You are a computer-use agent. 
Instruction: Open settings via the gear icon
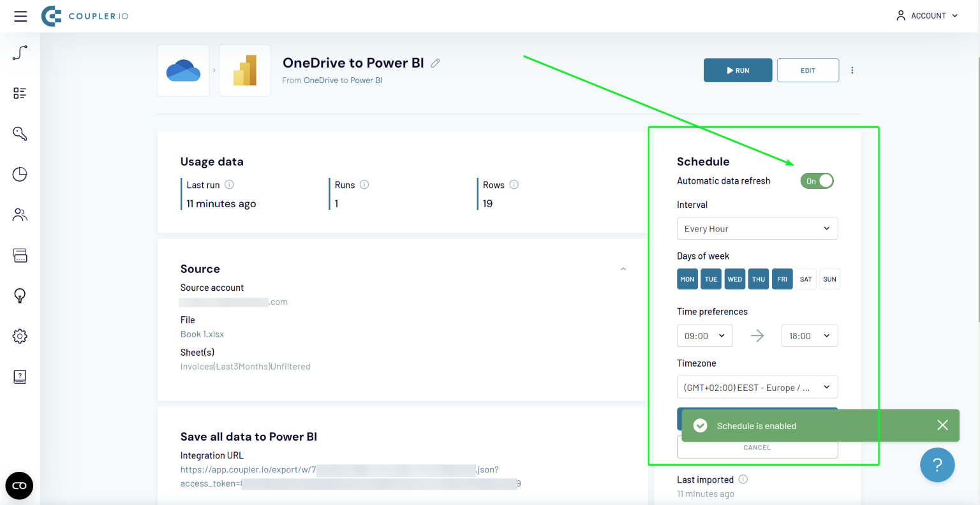click(20, 336)
